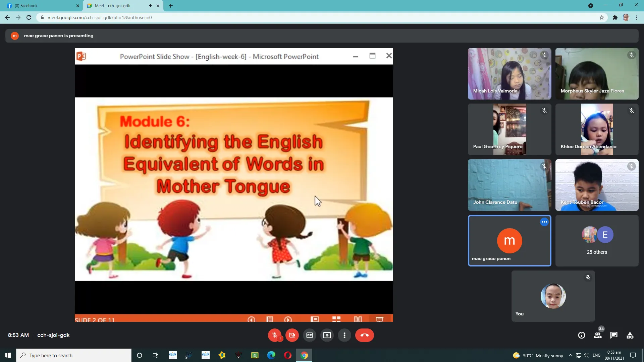Open Opera browser from taskbar
The image size is (644, 362).
coord(288,355)
